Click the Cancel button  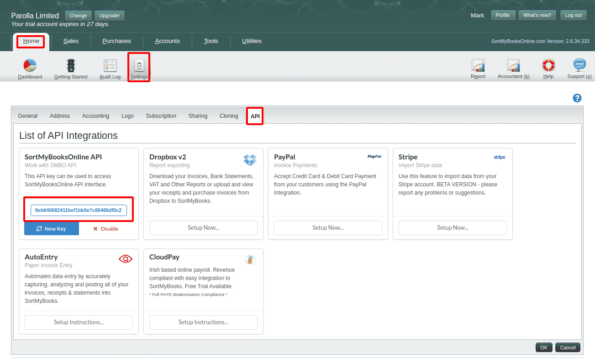pos(568,348)
